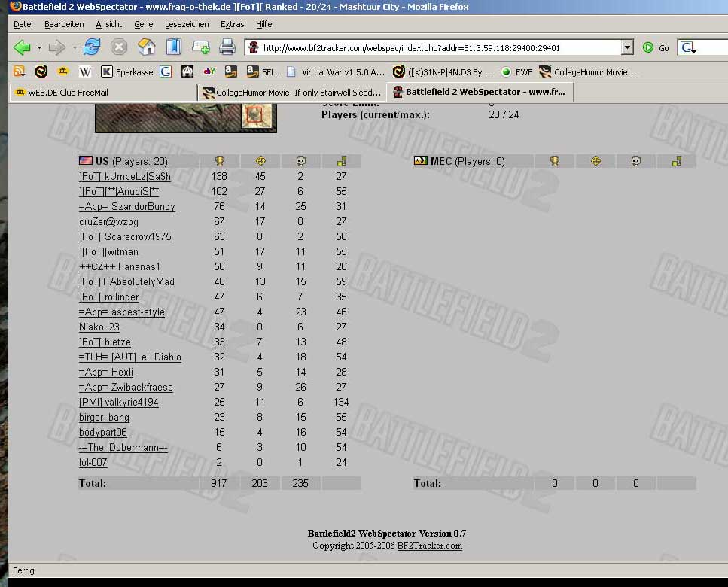This screenshot has width=728, height=587.
Task: Click the new tab toolbar icon
Action: [x=200, y=47]
